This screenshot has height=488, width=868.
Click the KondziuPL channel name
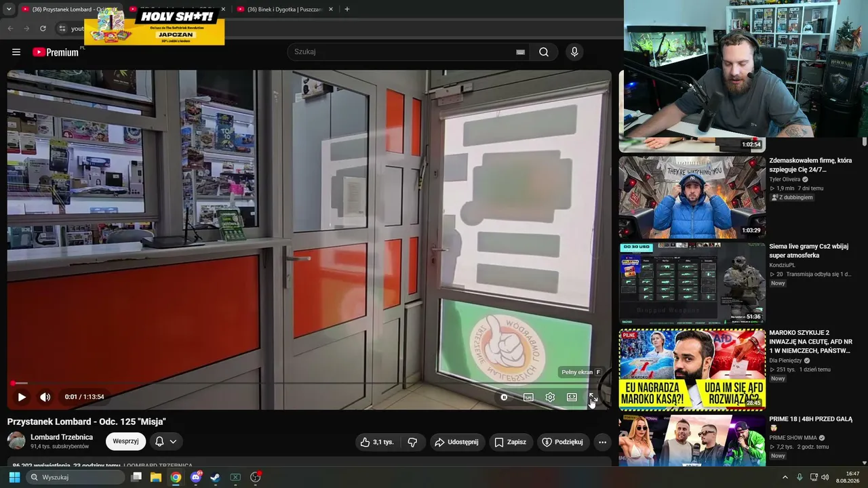point(783,266)
